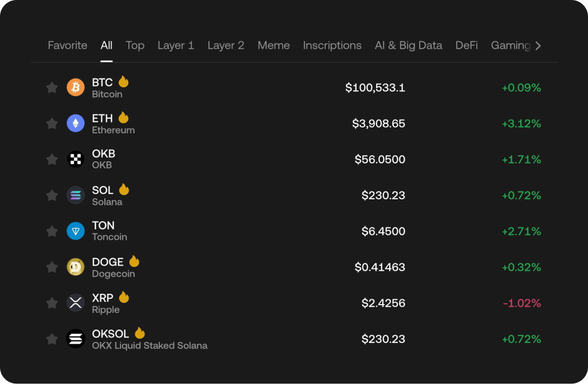Select the OKX Liquid Staked Solana icon
The width and height of the screenshot is (588, 384).
(76, 338)
